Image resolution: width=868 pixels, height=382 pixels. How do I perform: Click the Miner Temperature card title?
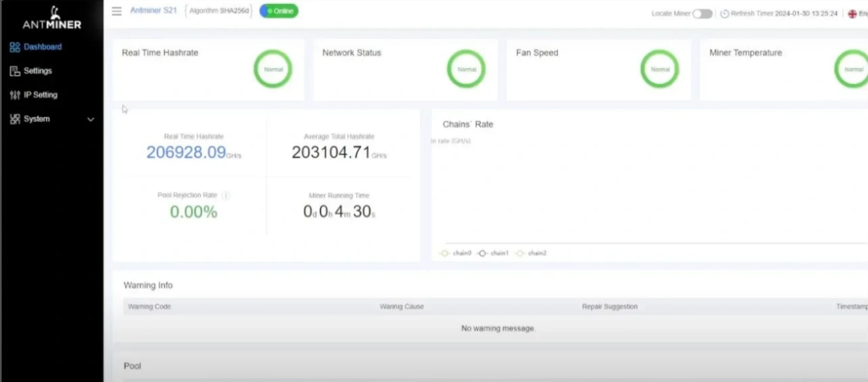click(x=746, y=53)
